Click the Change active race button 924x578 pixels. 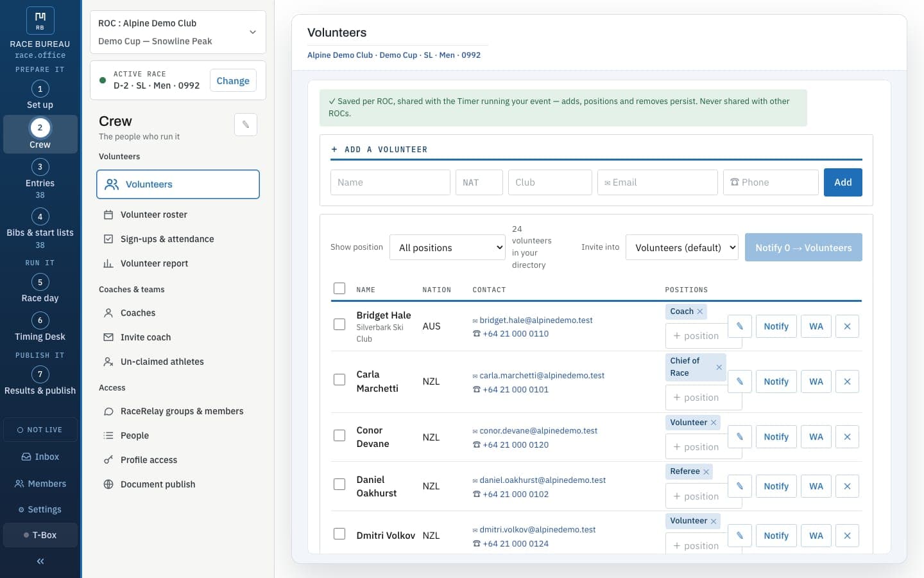[233, 81]
